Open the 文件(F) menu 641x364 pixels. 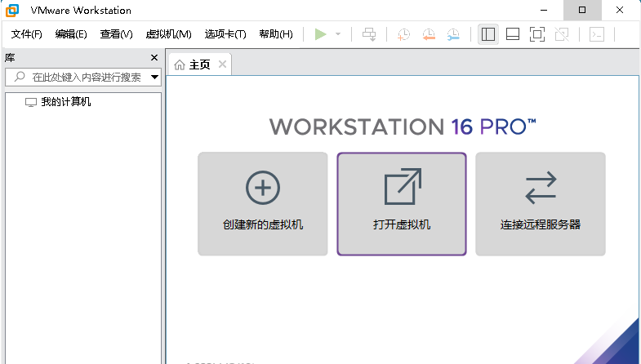[27, 34]
